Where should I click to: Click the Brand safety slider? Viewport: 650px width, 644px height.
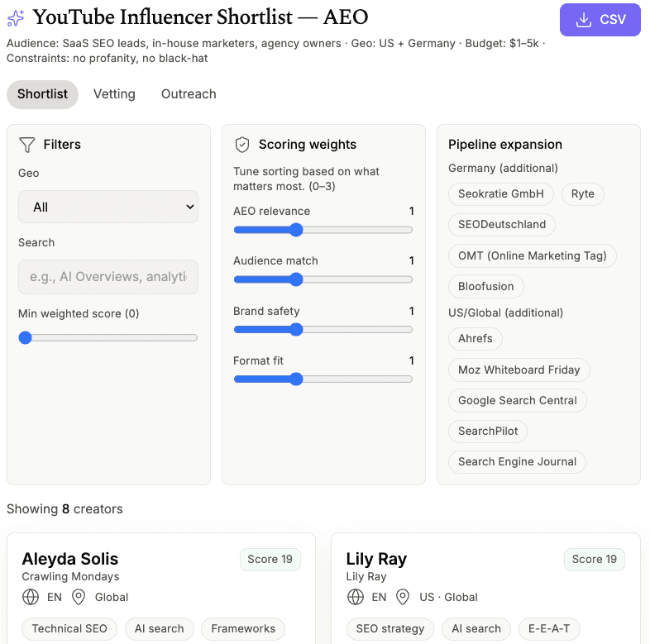click(x=323, y=330)
